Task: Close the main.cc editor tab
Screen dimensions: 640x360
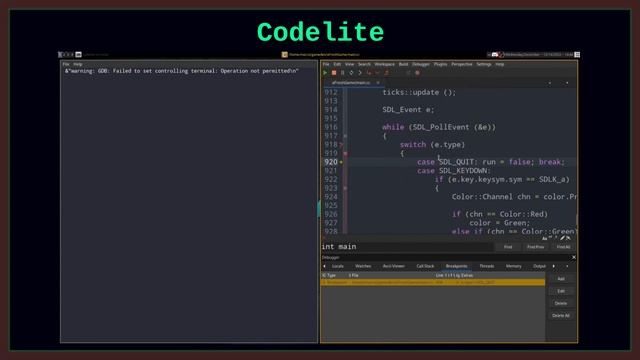Action: tap(378, 83)
